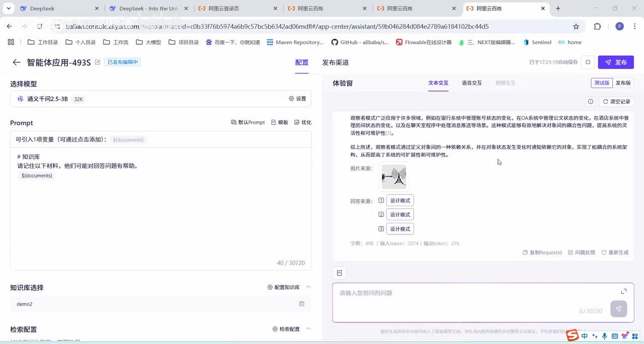Click 重新生成 to regenerate answer
The image size is (644, 344).
[615, 252]
